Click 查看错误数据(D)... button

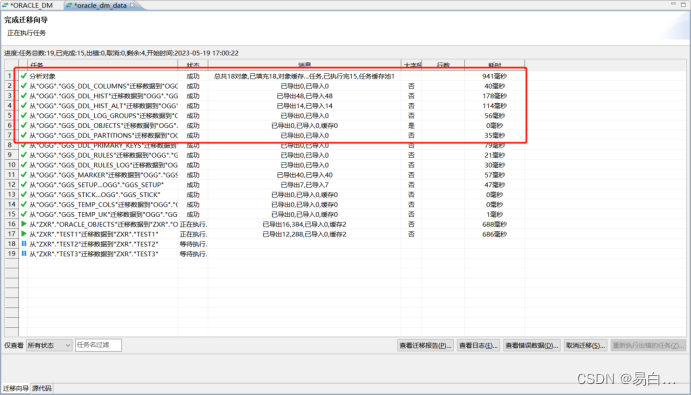click(x=532, y=345)
